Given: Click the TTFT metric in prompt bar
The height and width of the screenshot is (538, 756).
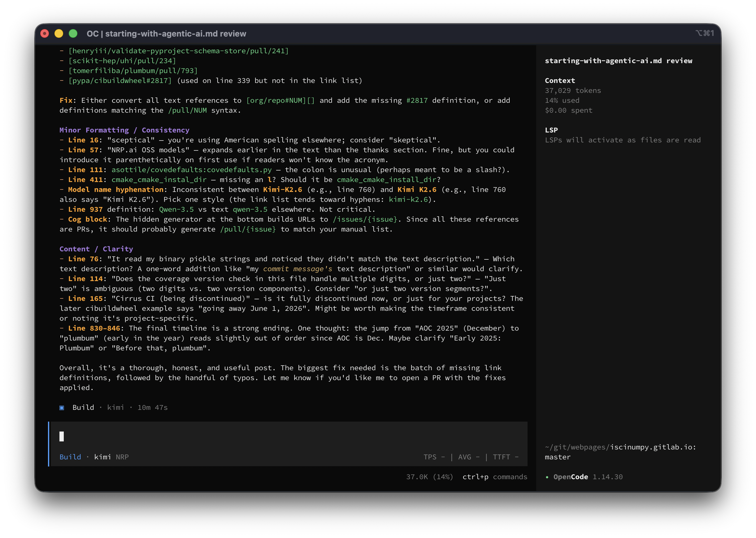Looking at the screenshot, I should pyautogui.click(x=506, y=457).
